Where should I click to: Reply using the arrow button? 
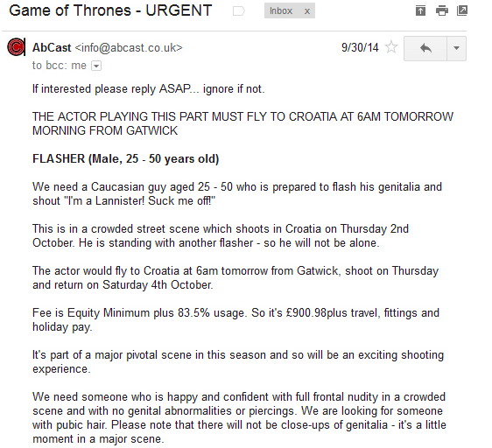coord(425,48)
